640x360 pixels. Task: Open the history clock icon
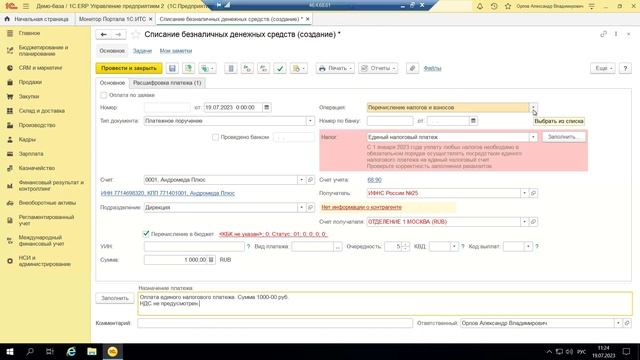coord(494,6)
